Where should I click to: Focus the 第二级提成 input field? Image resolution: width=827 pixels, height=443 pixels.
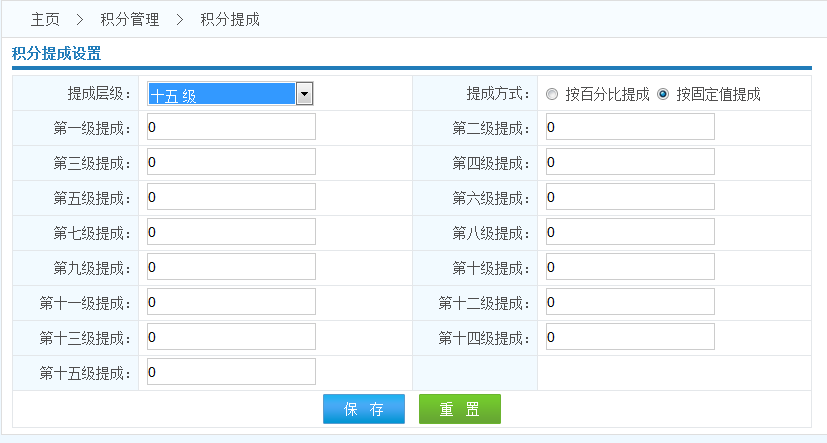click(630, 127)
